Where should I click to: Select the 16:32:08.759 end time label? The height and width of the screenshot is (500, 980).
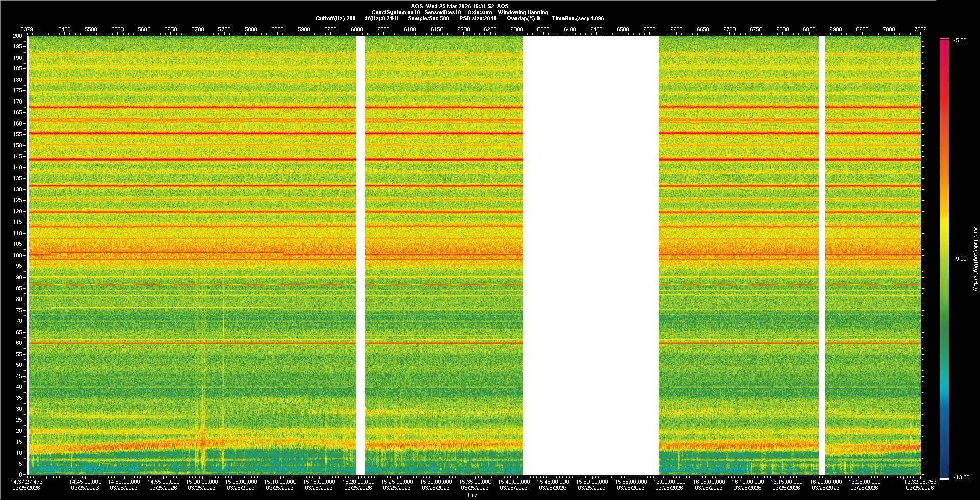[x=920, y=482]
